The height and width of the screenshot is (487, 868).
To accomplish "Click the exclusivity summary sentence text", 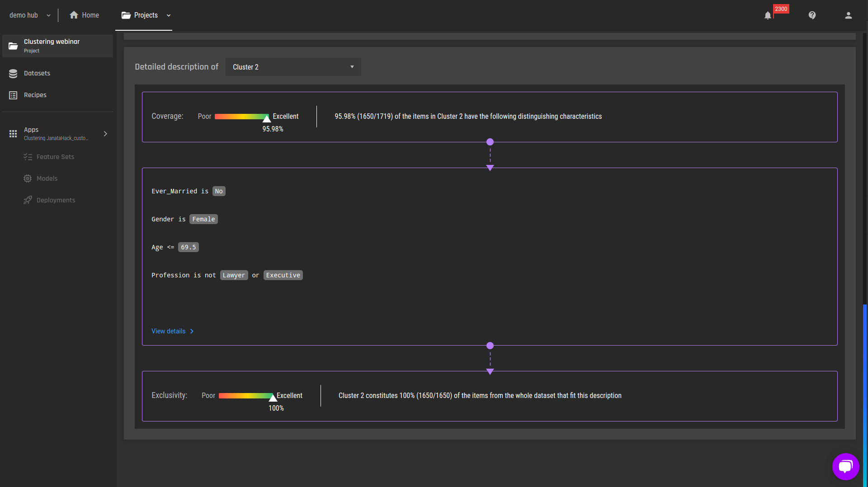I will point(480,396).
